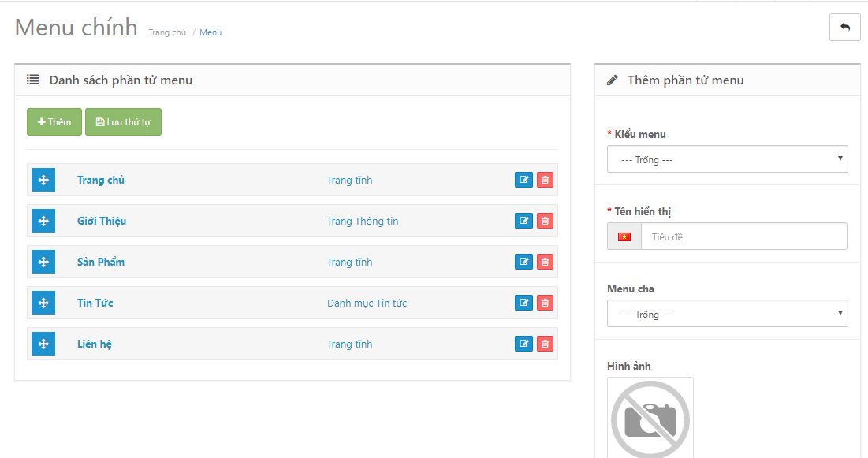Click the Sản Phẩm item name
Image resolution: width=868 pixels, height=458 pixels.
point(101,262)
